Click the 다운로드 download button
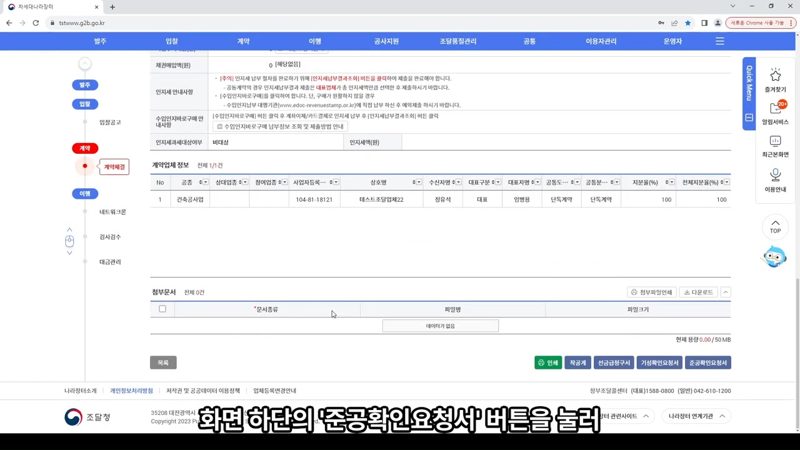 point(698,292)
